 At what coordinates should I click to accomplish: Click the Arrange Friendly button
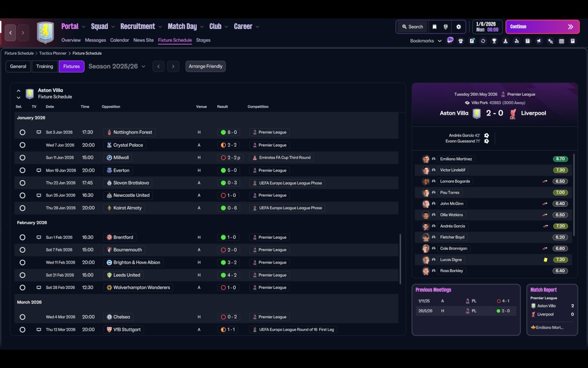206,67
